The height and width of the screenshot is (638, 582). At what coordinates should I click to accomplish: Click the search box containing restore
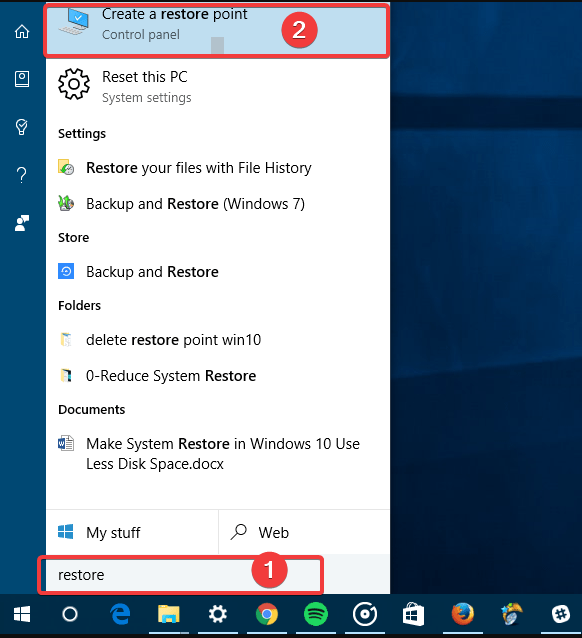pos(181,575)
